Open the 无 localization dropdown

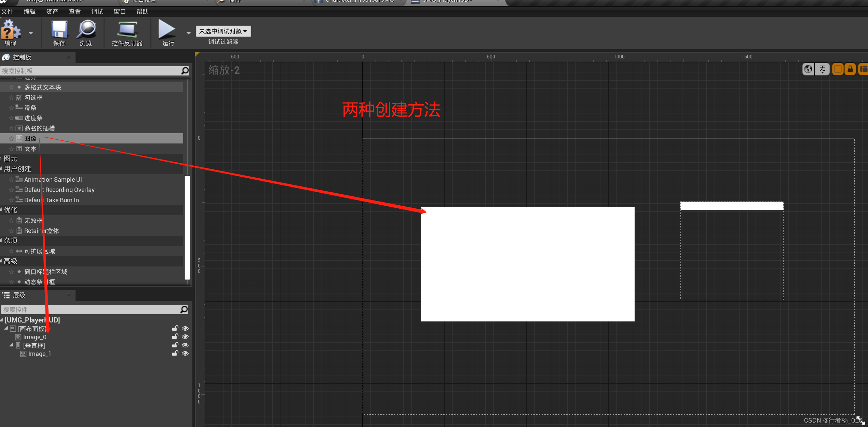click(x=822, y=69)
